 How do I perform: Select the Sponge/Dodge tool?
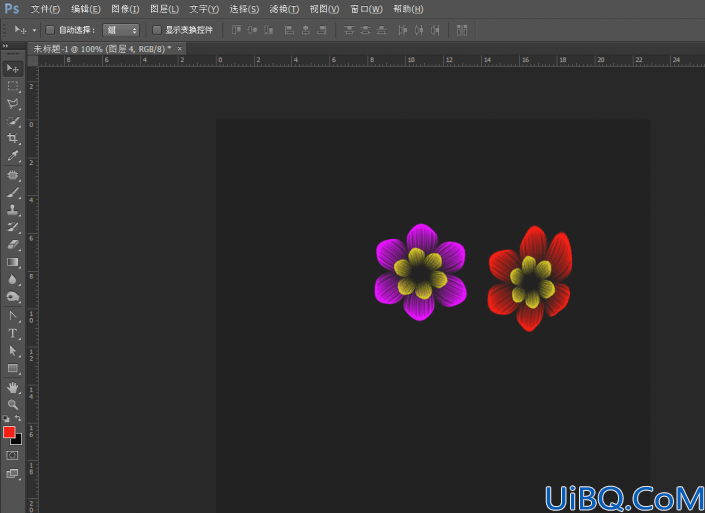[13, 297]
